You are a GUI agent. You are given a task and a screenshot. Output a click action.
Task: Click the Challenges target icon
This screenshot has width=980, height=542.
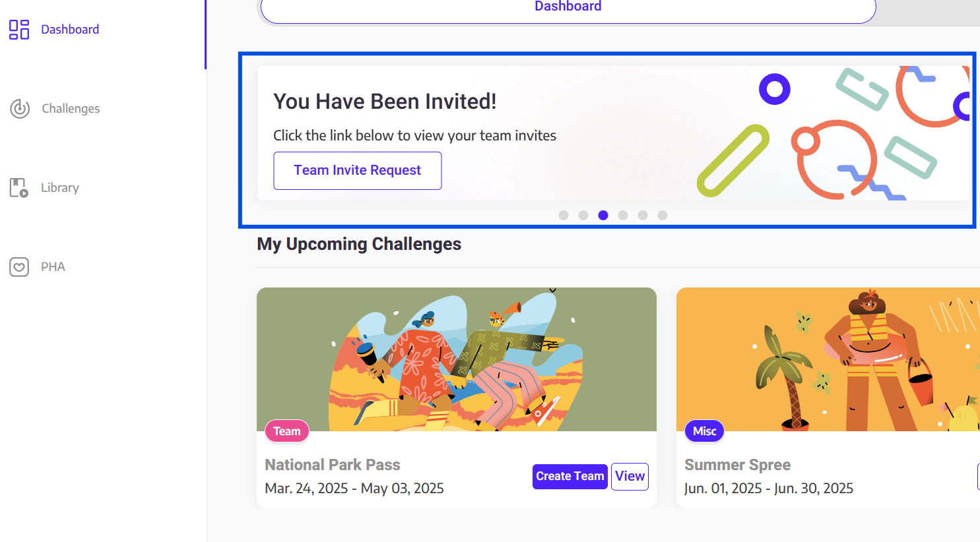click(x=20, y=108)
